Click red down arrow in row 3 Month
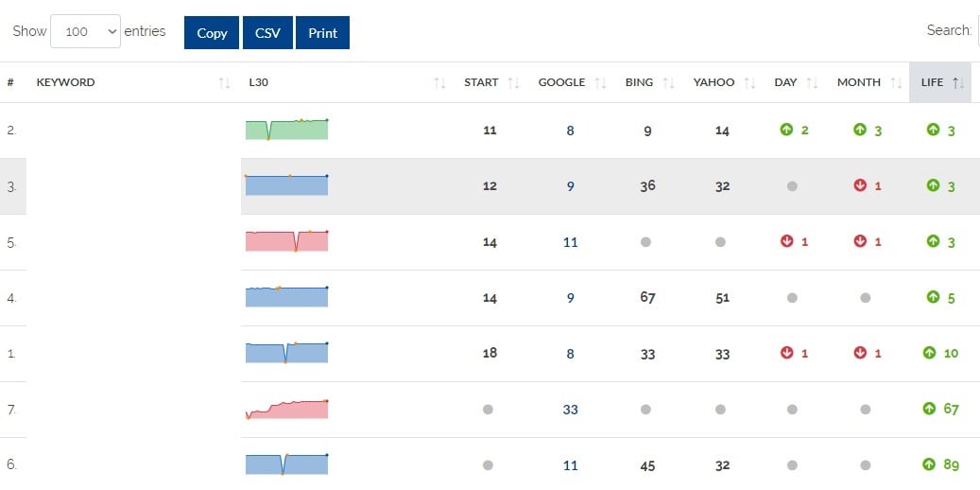 [860, 185]
